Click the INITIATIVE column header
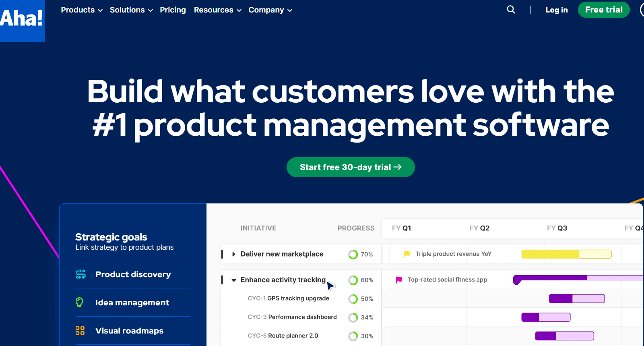The width and height of the screenshot is (644, 346). (x=258, y=228)
